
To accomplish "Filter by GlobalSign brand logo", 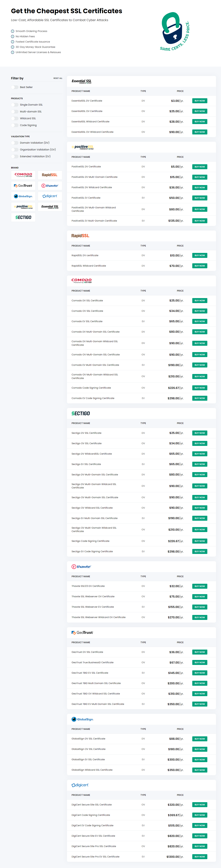I will pyautogui.click(x=23, y=196).
